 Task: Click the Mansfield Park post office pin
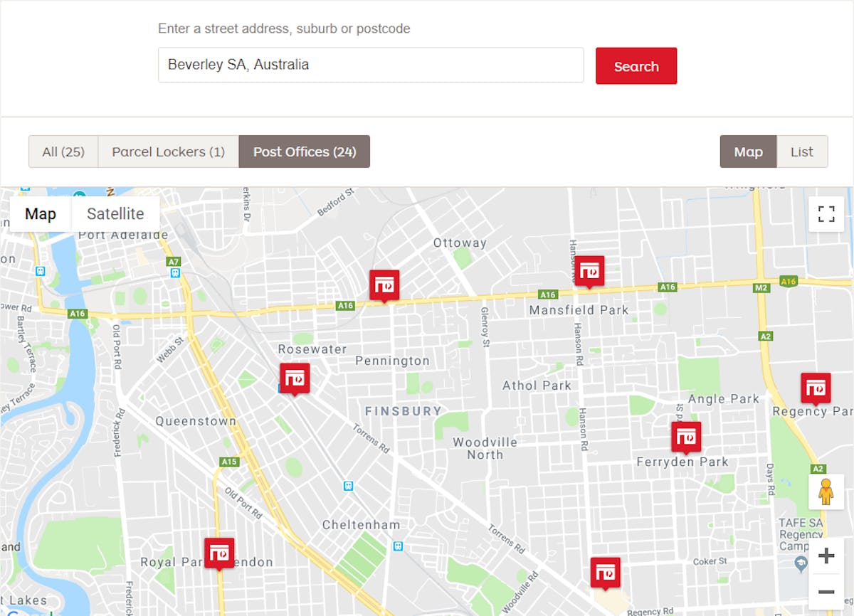(x=590, y=271)
